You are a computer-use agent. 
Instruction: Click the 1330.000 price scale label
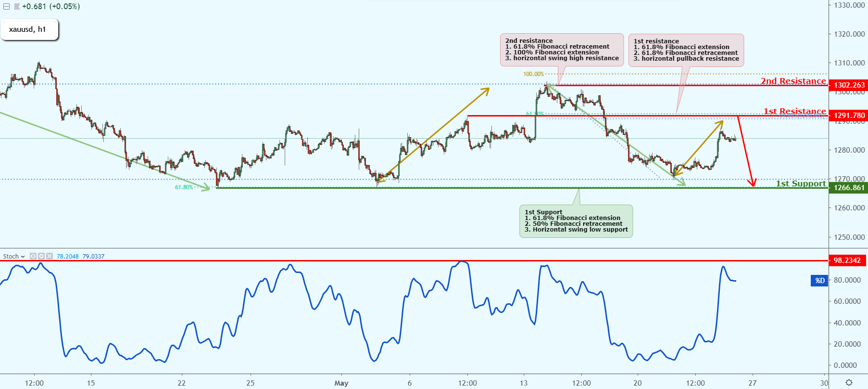coord(849,5)
